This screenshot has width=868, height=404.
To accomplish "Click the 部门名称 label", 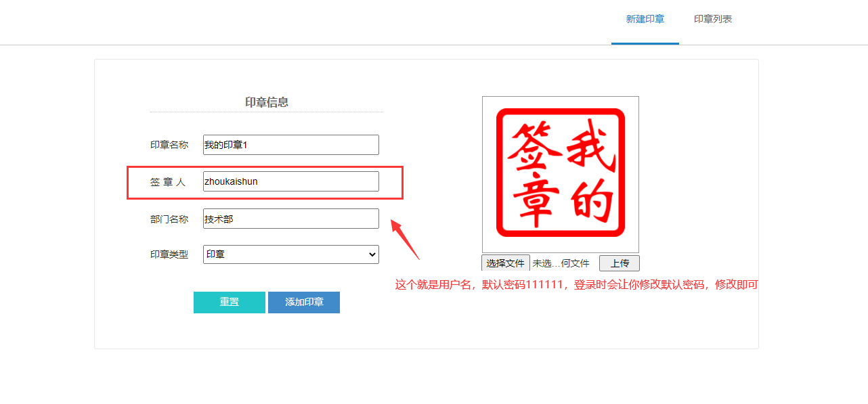I will click(x=169, y=219).
